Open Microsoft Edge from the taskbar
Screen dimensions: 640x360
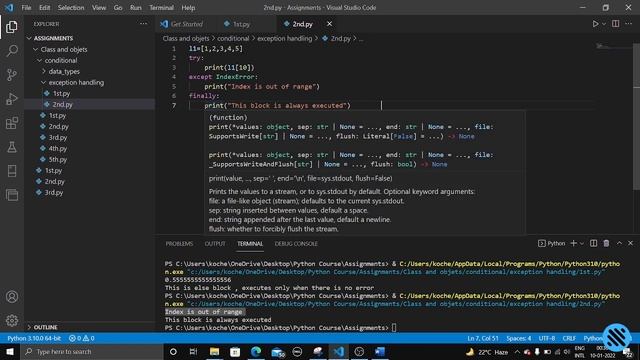tap(256, 352)
